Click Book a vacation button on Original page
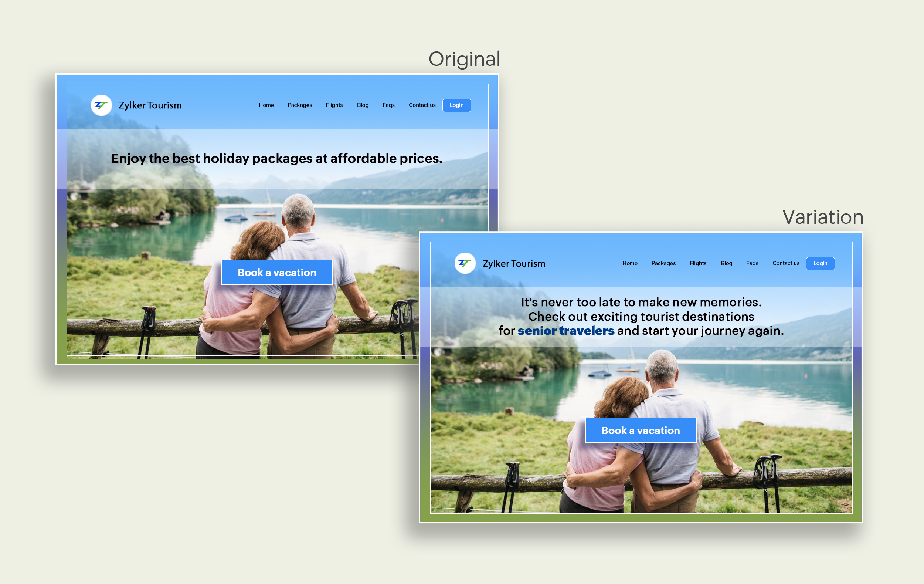This screenshot has width=924, height=584. point(277,273)
